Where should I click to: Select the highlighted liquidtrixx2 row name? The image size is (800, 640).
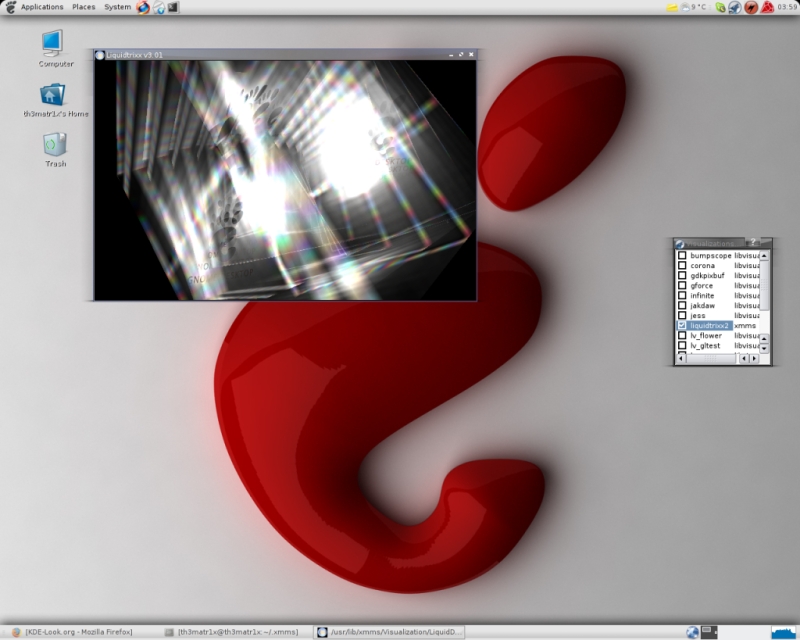point(709,326)
